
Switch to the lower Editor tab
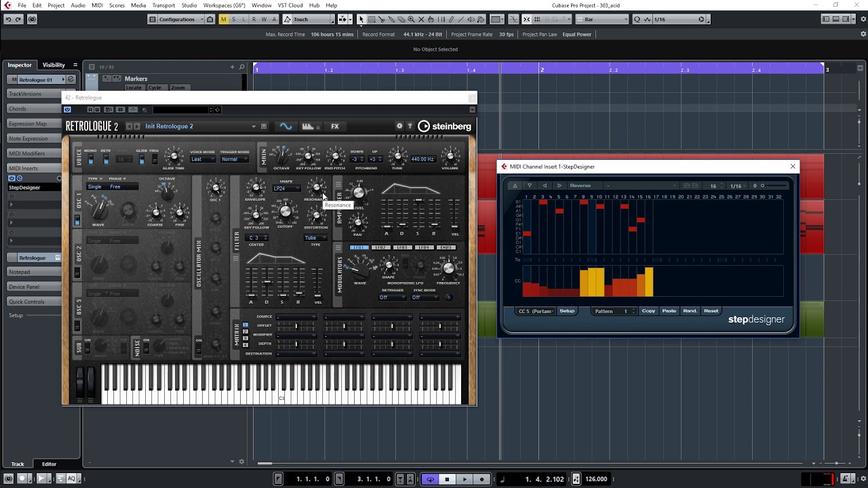coord(49,464)
